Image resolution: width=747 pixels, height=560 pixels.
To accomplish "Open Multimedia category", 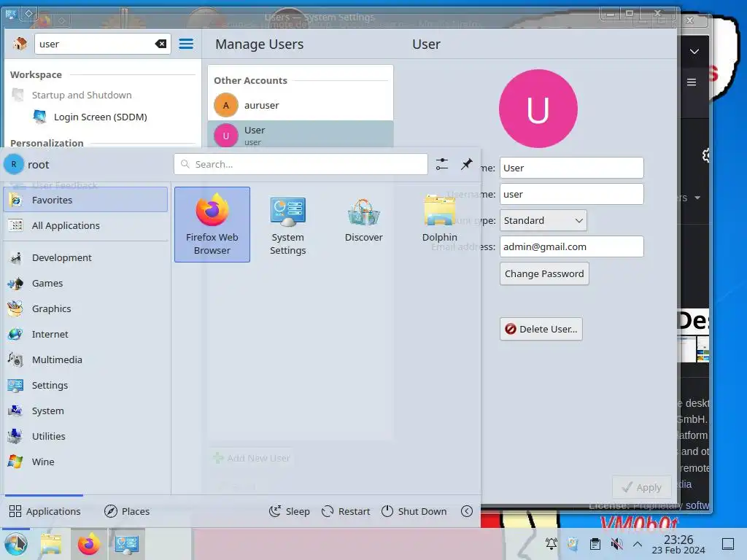I will tap(86, 359).
